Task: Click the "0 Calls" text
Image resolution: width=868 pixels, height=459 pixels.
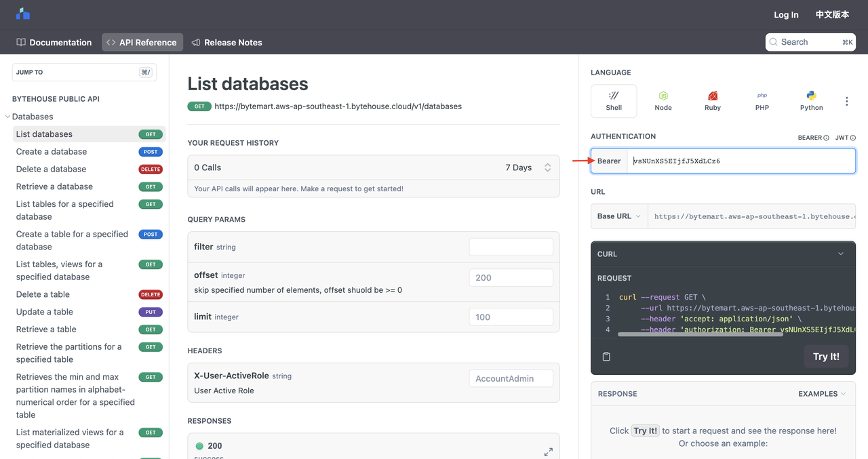Action: [208, 167]
